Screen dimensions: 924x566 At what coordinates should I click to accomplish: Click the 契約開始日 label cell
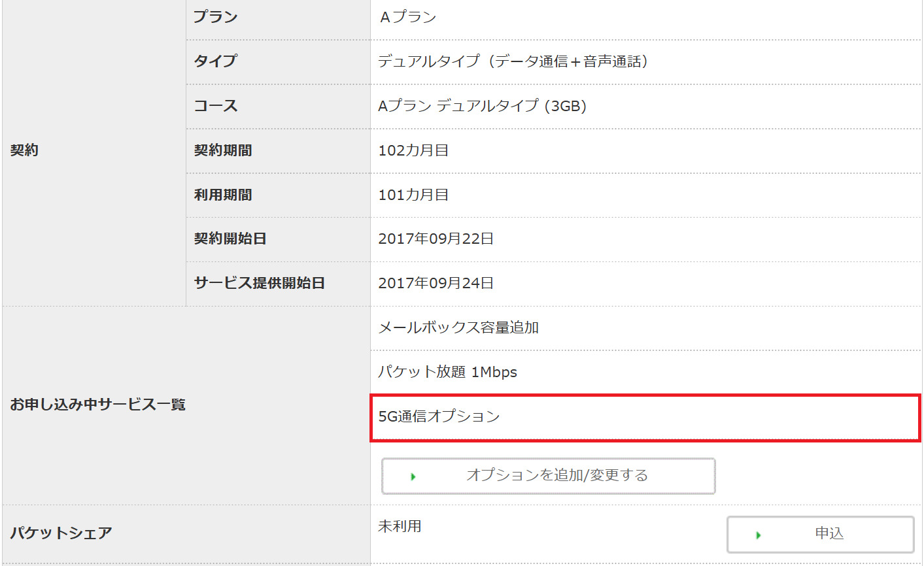coord(230,239)
